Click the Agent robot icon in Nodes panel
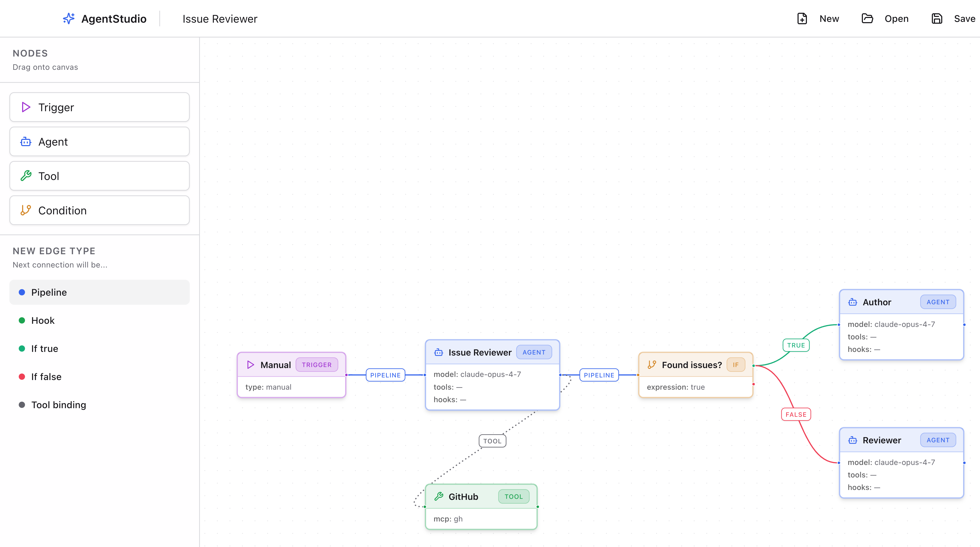980x547 pixels. point(26,142)
